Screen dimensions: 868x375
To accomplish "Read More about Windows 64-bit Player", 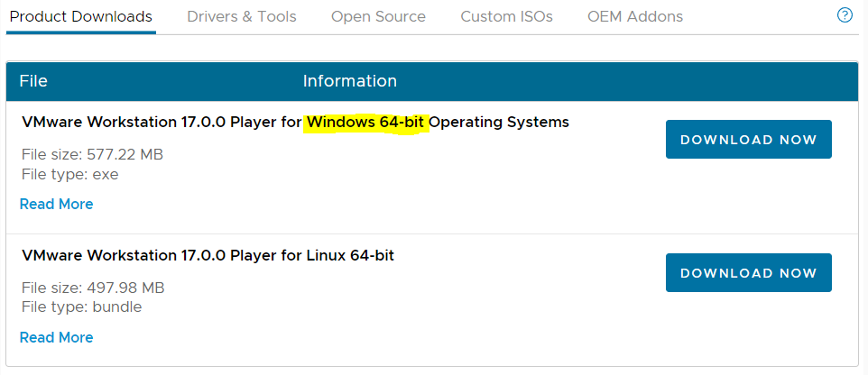I will click(57, 204).
